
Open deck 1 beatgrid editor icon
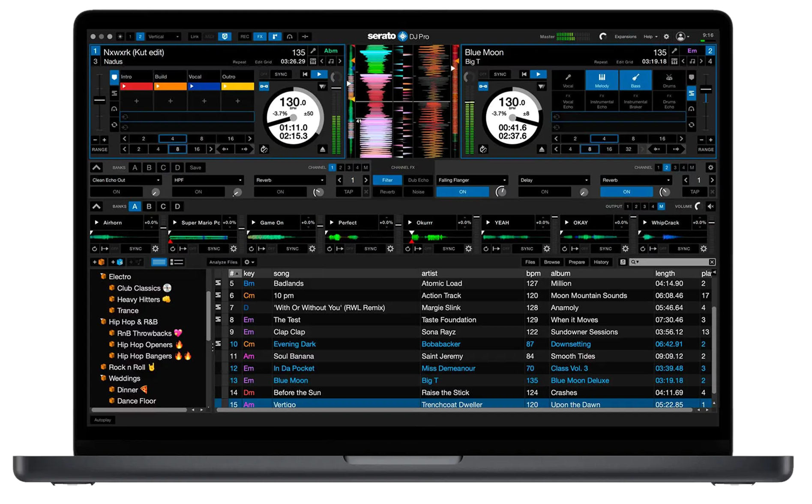(313, 61)
